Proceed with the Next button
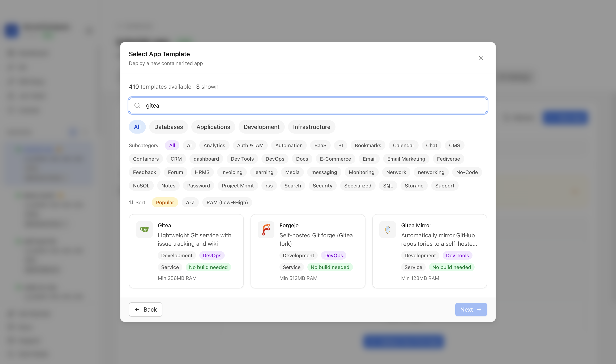This screenshot has height=364, width=616. click(471, 309)
